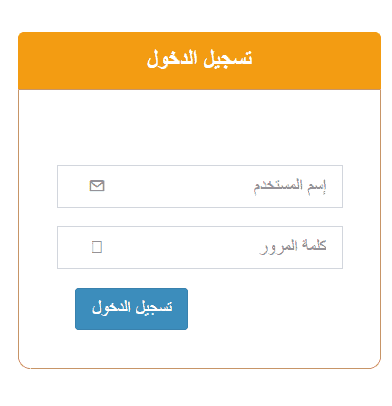Click the تسجيل الدخول header title
392x406 pixels.
(200, 59)
